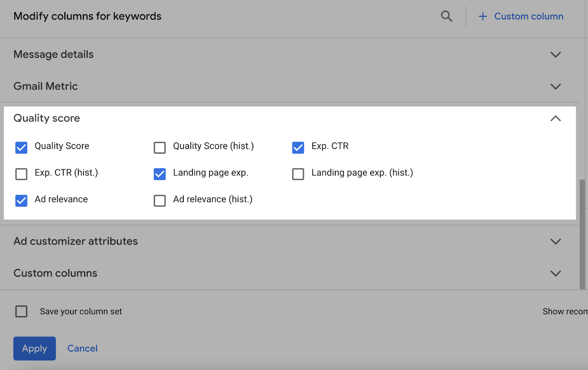Expand Ad customizer attributes section chevron
588x370 pixels.
[x=555, y=242]
